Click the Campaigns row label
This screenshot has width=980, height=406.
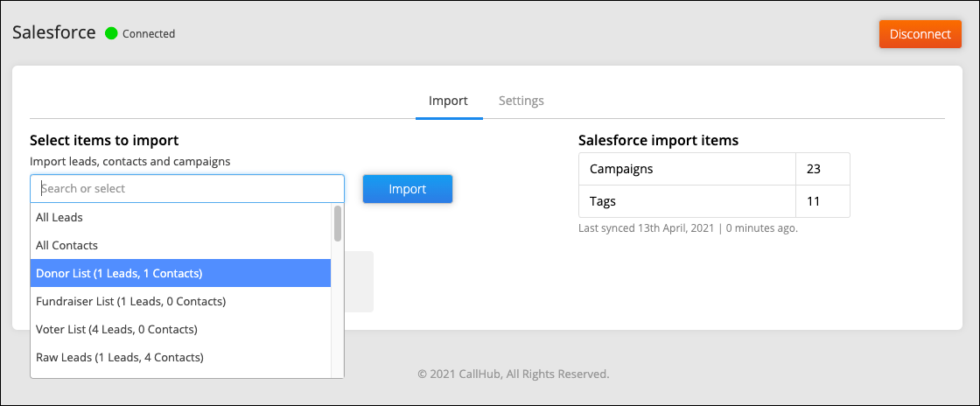coord(621,169)
